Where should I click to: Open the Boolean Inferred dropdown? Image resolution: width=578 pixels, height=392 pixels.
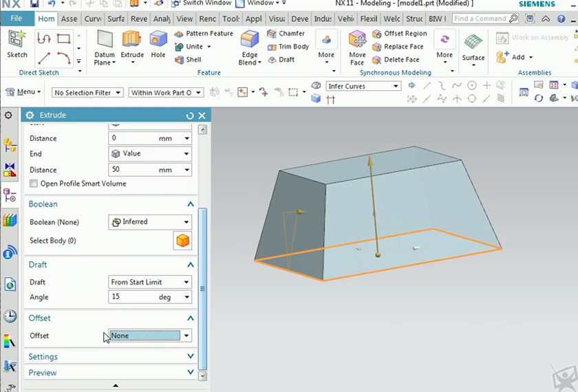click(x=150, y=222)
